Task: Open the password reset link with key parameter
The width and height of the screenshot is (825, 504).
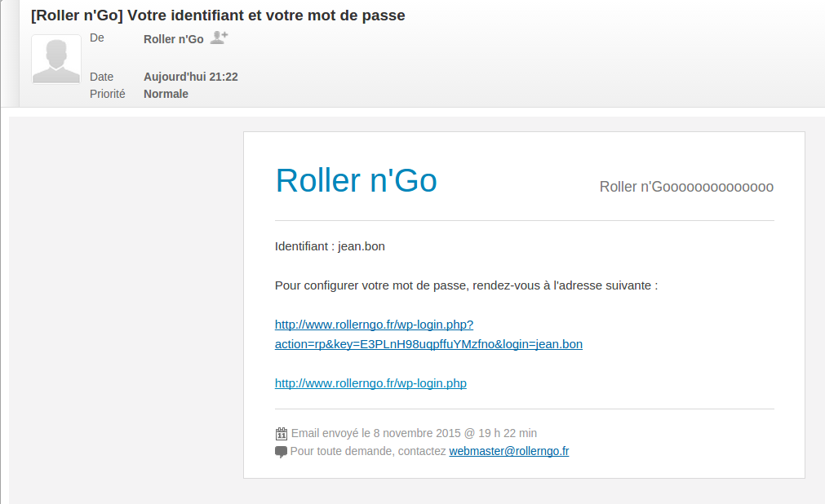Action: 428,334
